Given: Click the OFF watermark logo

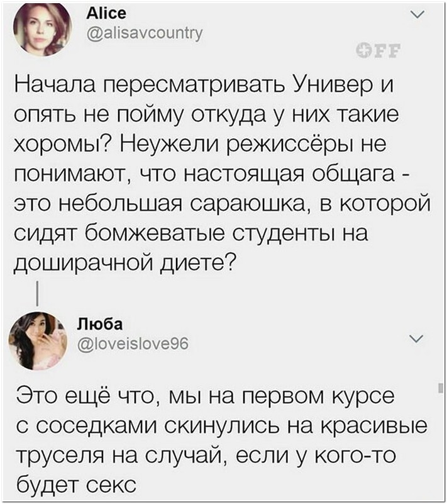Looking at the screenshot, I should [x=379, y=50].
